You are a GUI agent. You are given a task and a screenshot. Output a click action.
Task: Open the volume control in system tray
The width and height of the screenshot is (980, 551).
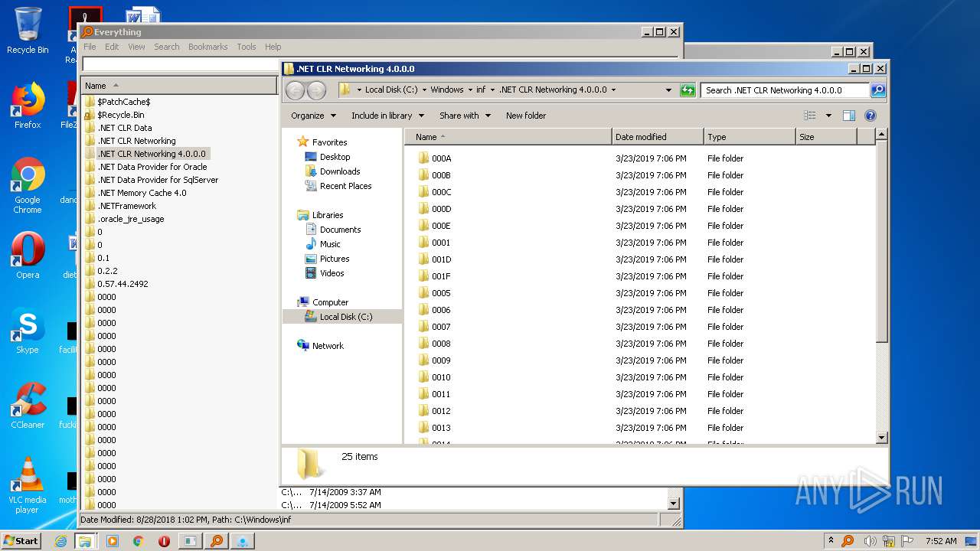(871, 541)
